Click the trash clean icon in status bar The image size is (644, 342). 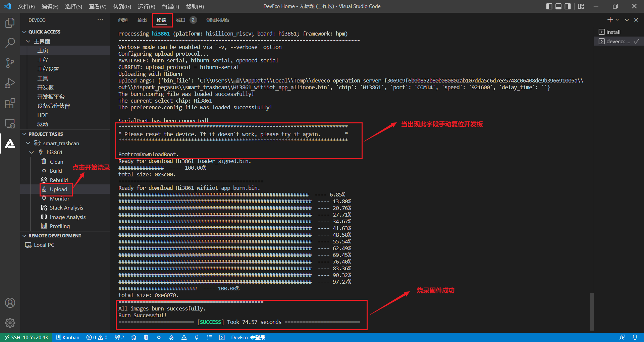pos(146,337)
